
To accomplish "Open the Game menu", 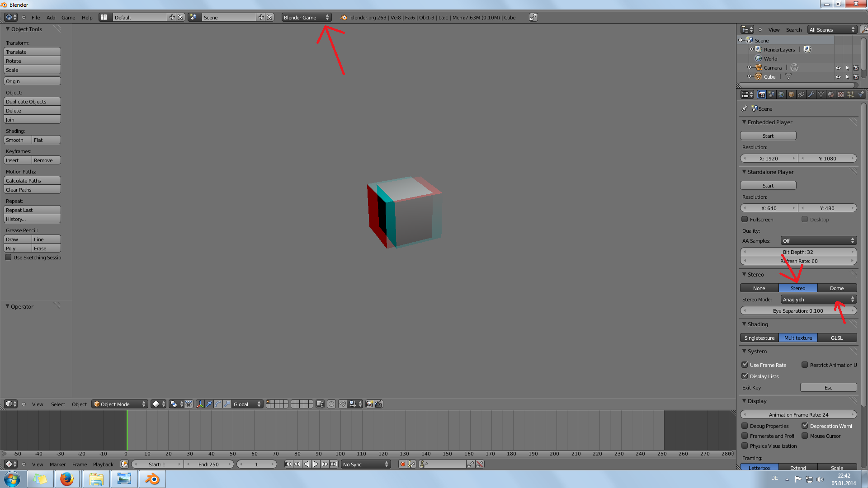I will [x=68, y=18].
